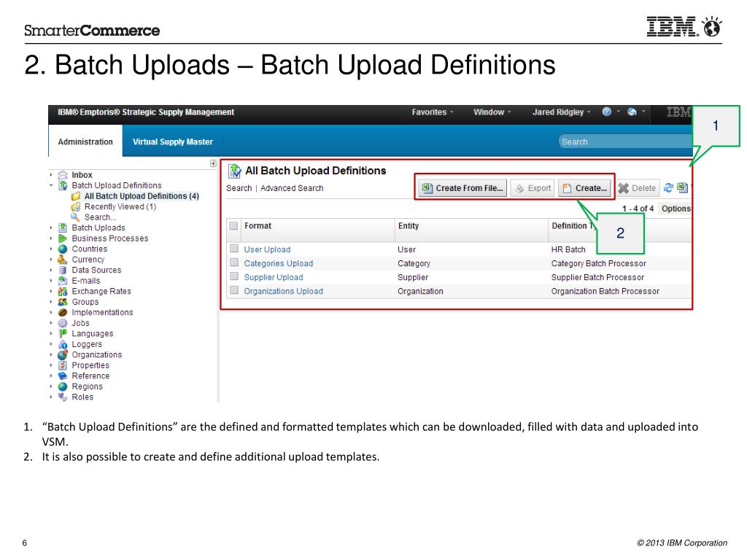
Task: Open the Options dropdown above table
Action: [x=676, y=209]
